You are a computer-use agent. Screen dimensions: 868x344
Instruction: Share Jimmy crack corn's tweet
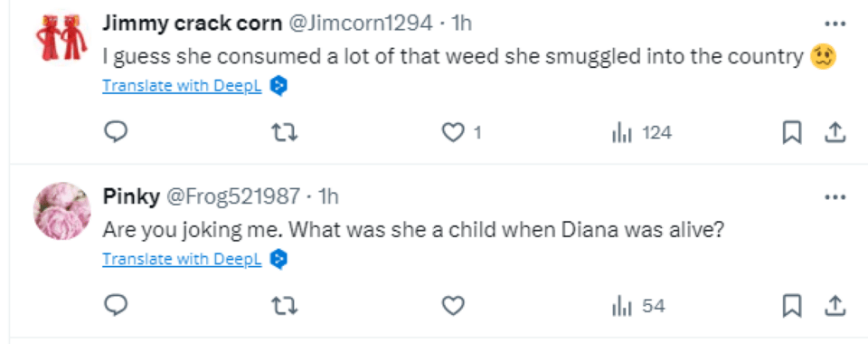(x=835, y=132)
